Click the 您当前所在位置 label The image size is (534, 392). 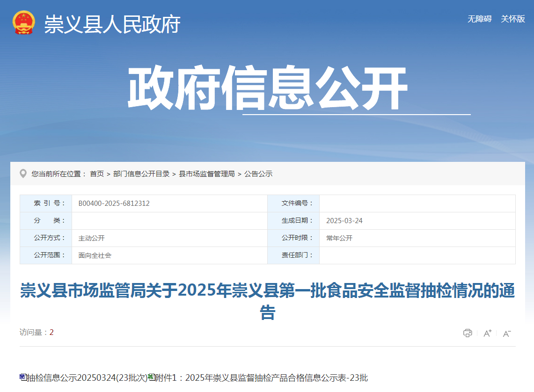click(x=59, y=174)
